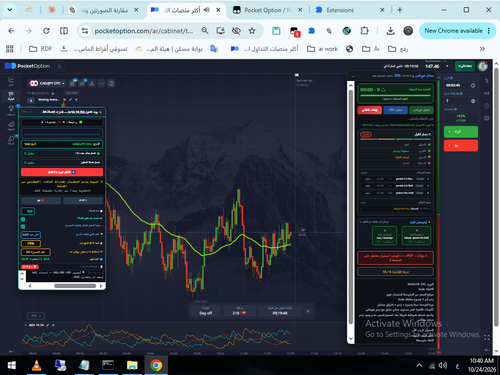This screenshot has height=375, width=500.
Task: Click the red OFF start button in bot panel
Action: (x=62, y=172)
